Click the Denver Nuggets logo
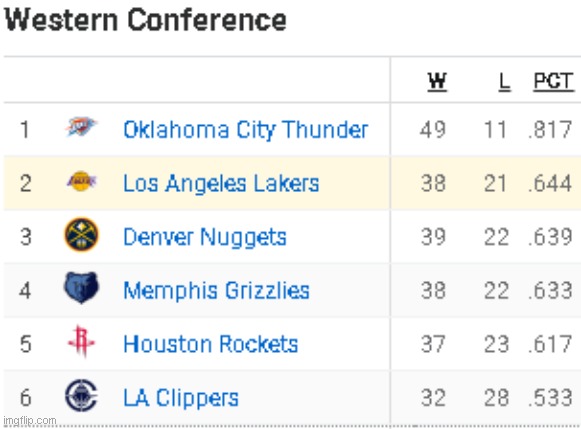 point(82,235)
